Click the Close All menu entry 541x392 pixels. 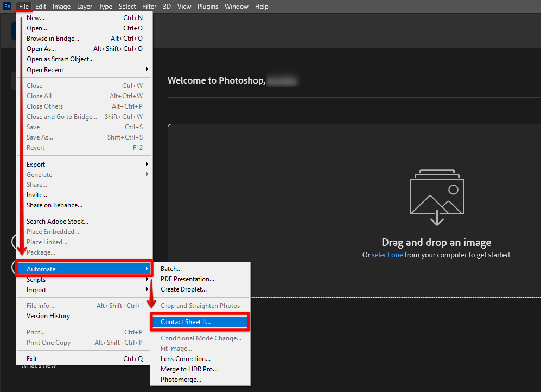[85, 96]
